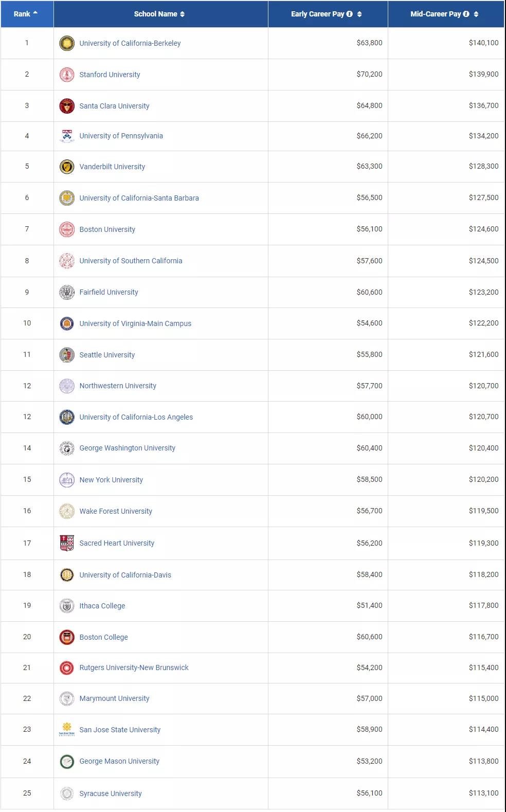
Task: Click the UC Berkeley school logo
Action: click(67, 43)
